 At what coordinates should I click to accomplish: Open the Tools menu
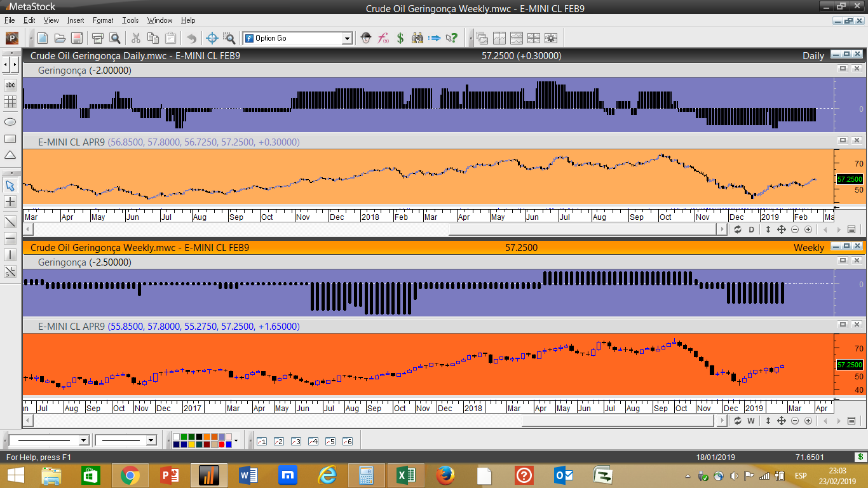[x=130, y=20]
